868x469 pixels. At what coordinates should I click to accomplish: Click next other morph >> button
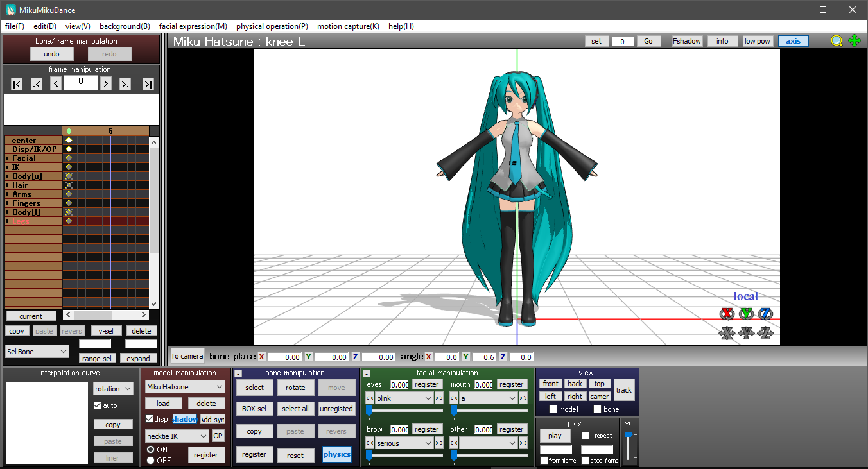pos(524,443)
